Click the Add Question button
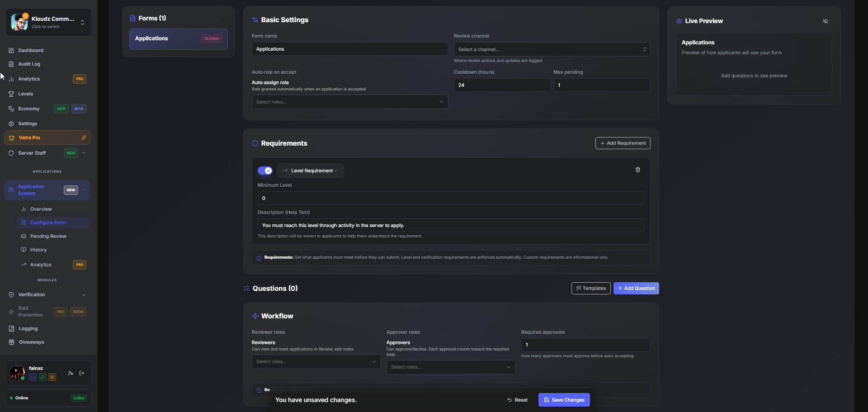The width and height of the screenshot is (868, 412). pos(636,288)
